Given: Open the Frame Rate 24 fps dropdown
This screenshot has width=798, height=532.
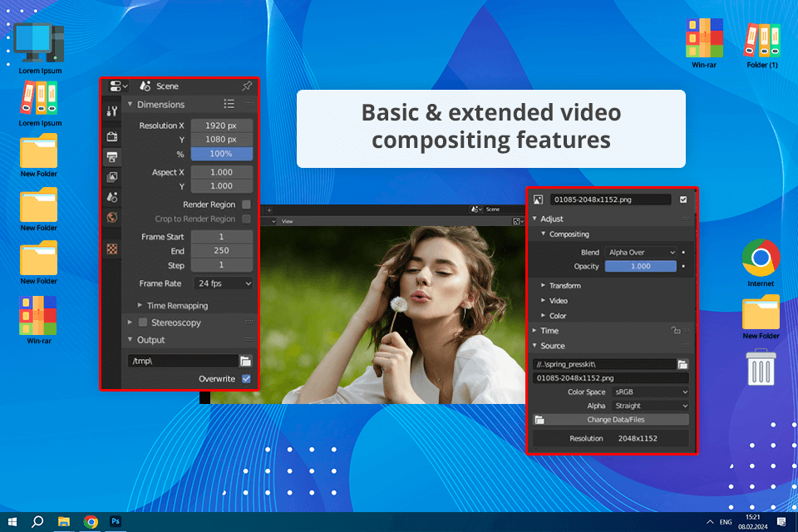Looking at the screenshot, I should point(222,283).
